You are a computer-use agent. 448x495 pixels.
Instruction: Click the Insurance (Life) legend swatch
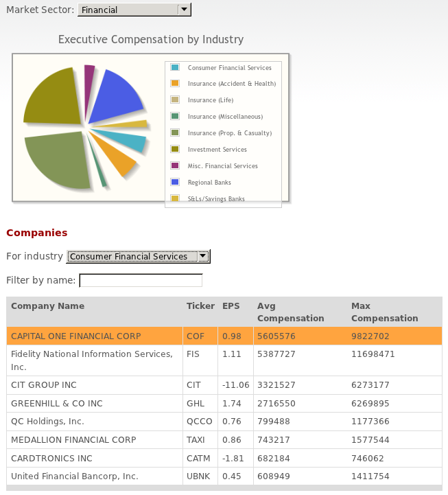pyautogui.click(x=175, y=100)
